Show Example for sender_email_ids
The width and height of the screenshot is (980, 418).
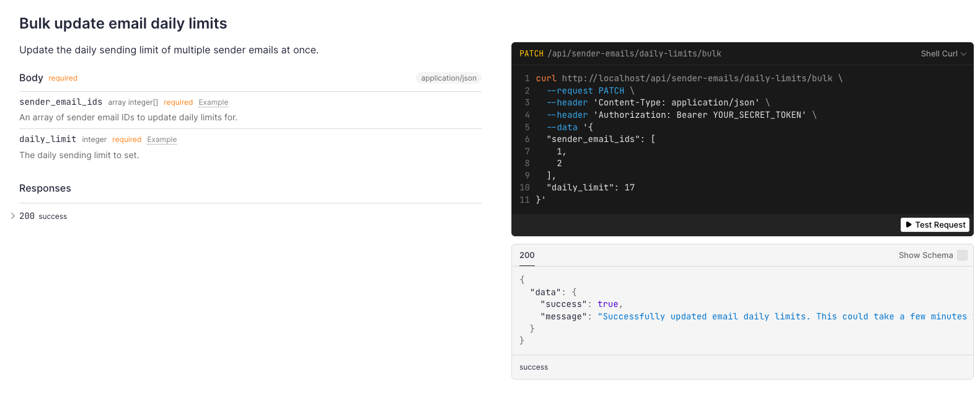pyautogui.click(x=213, y=102)
